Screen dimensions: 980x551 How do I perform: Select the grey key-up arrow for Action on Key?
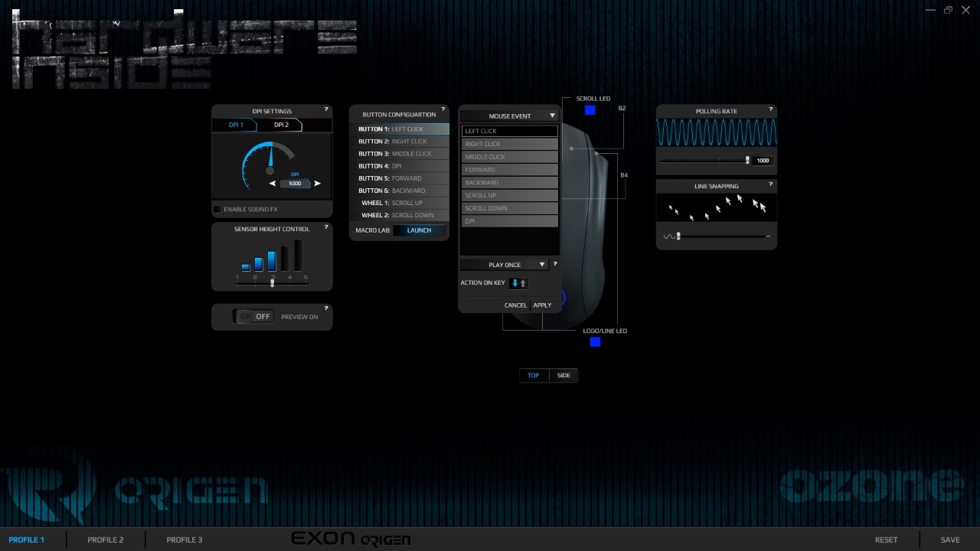click(523, 283)
